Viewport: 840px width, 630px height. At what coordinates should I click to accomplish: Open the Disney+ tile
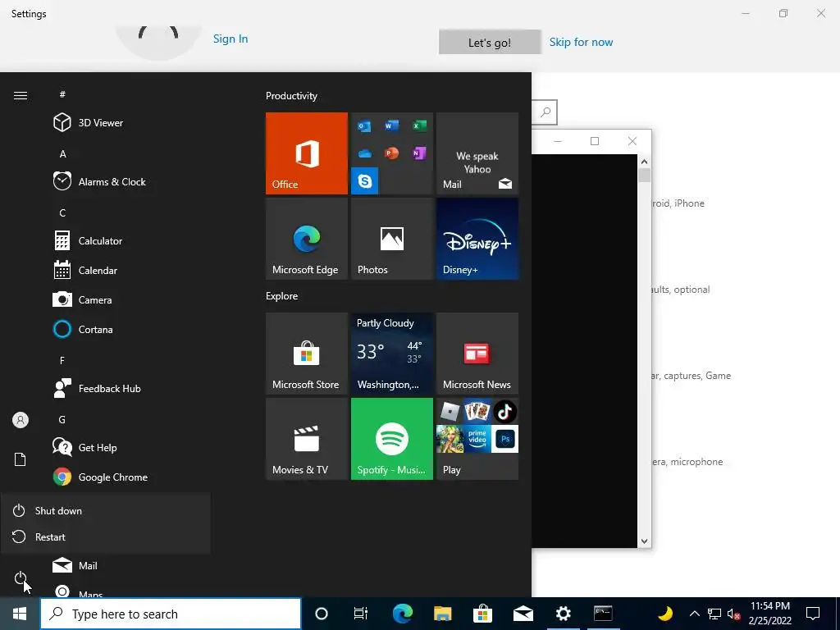(x=477, y=239)
